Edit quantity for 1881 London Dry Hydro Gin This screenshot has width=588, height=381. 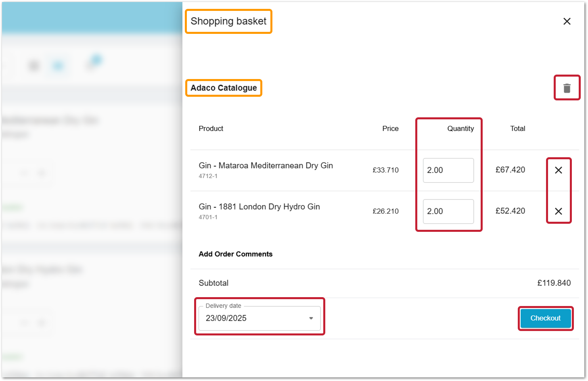click(448, 211)
